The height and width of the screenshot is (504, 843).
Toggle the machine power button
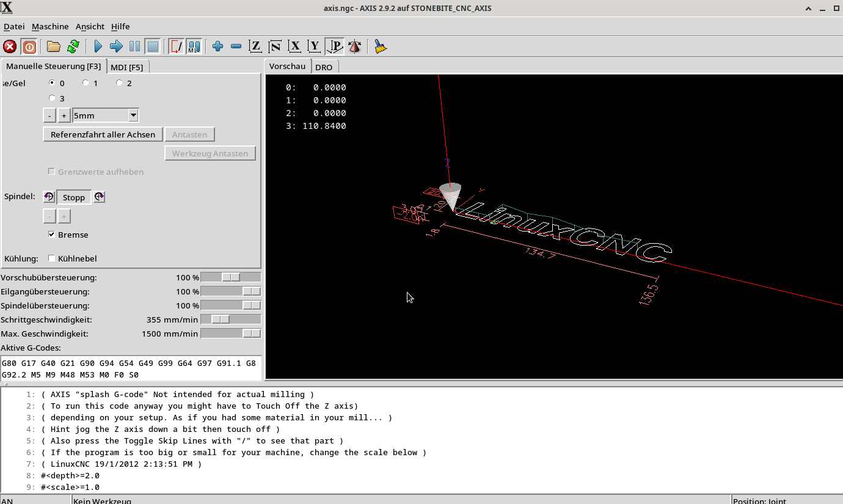[29, 46]
